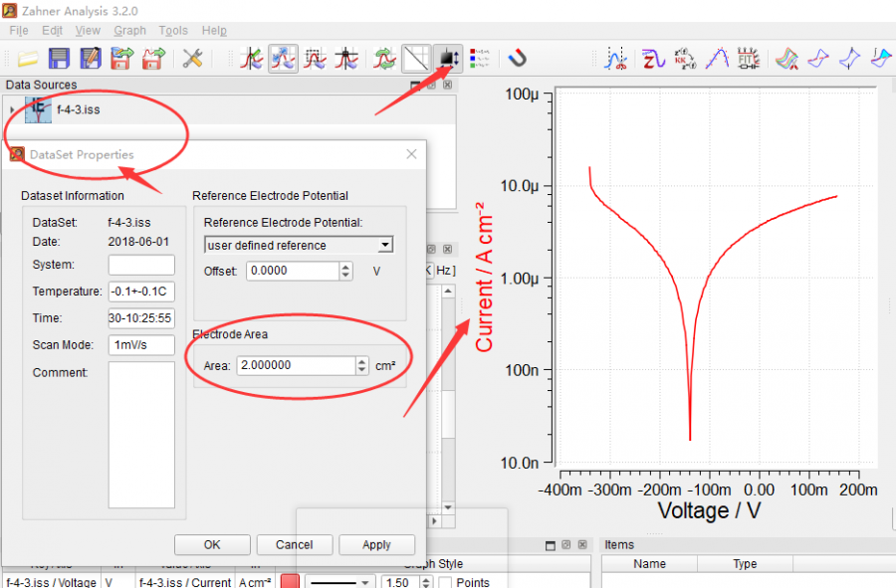Open the wrench and screwdriver settings icon
Image resolution: width=896 pixels, height=588 pixels.
point(192,58)
